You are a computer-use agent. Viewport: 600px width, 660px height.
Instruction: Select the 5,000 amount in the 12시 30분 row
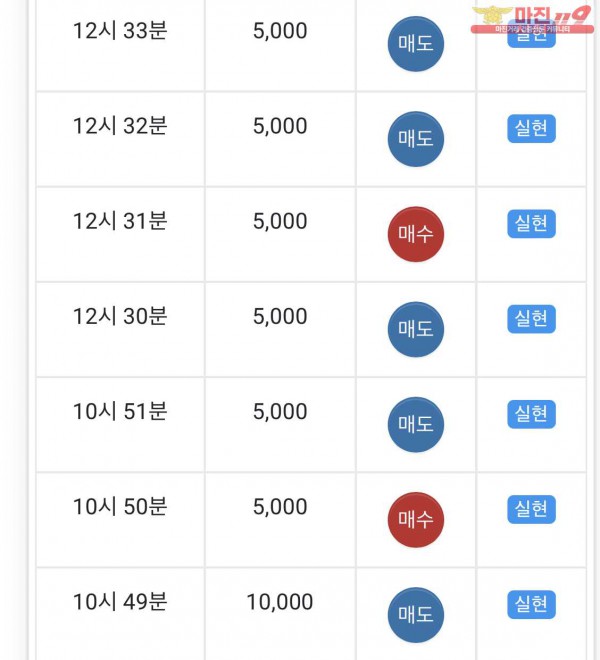coord(280,316)
